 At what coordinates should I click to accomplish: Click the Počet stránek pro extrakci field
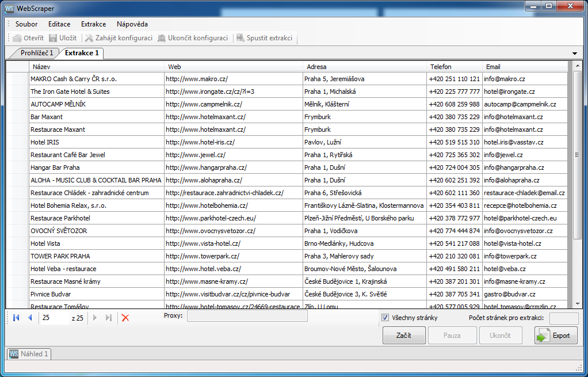pyautogui.click(x=564, y=318)
